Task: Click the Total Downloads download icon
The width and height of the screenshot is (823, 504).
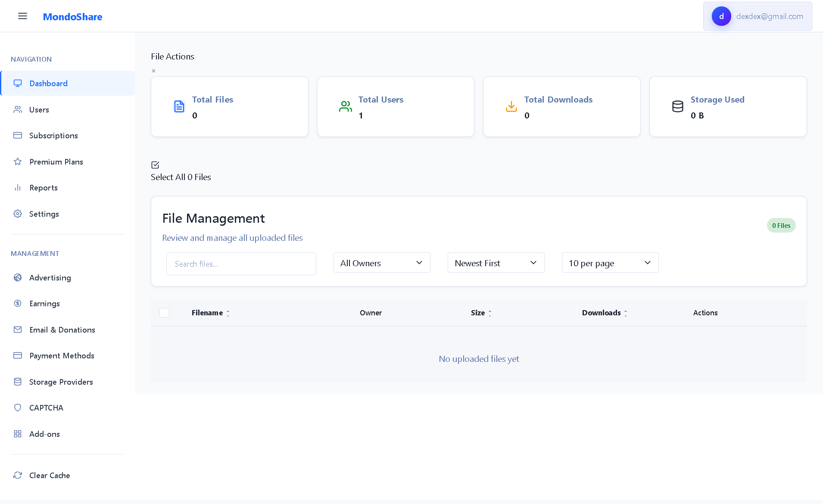Action: [x=511, y=106]
